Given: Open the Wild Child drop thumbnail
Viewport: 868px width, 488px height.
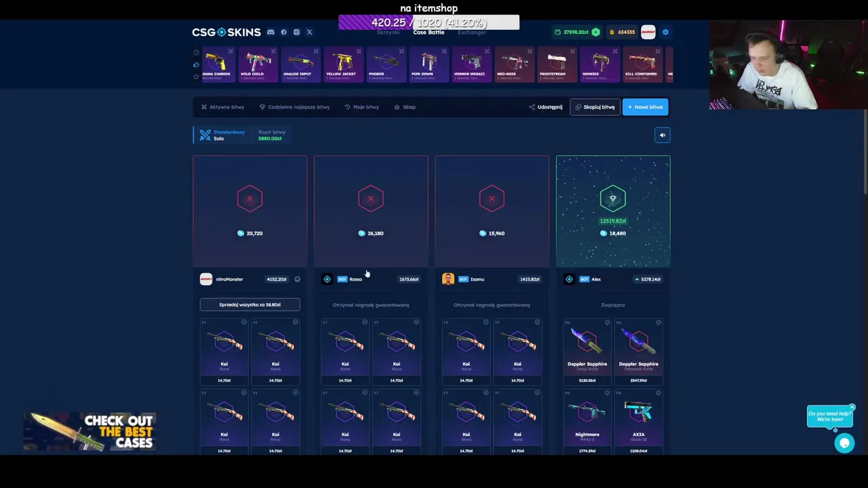Looking at the screenshot, I should click(257, 65).
